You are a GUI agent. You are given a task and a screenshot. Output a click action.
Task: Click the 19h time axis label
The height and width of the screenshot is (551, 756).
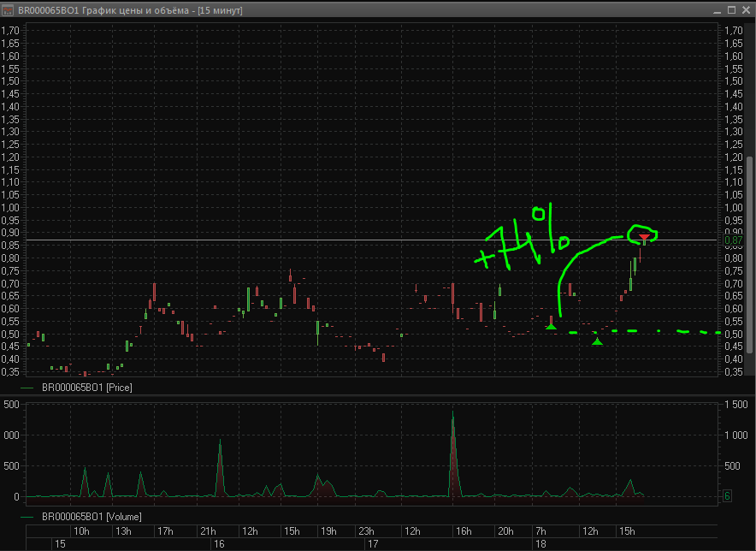pyautogui.click(x=328, y=531)
